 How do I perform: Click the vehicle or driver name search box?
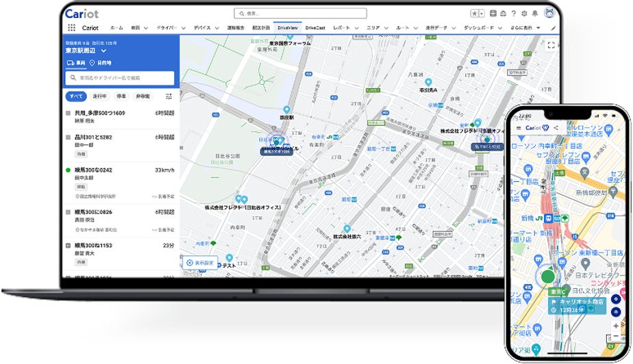point(119,78)
